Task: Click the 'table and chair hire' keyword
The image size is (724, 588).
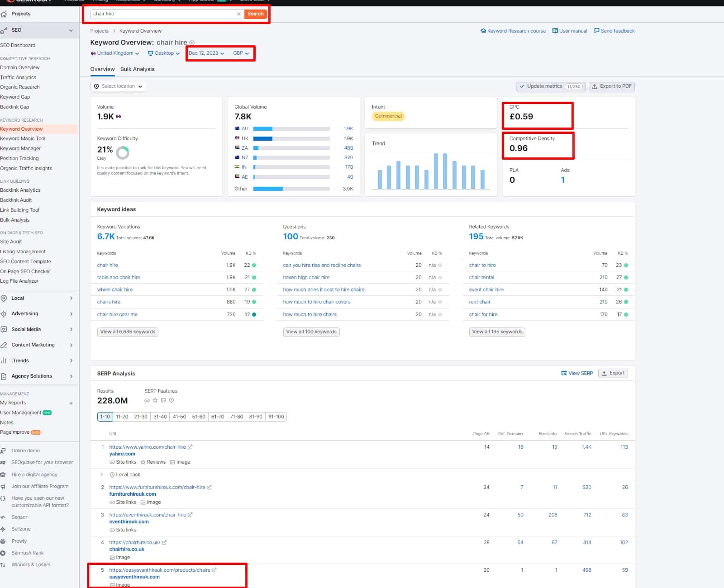Action: [119, 278]
